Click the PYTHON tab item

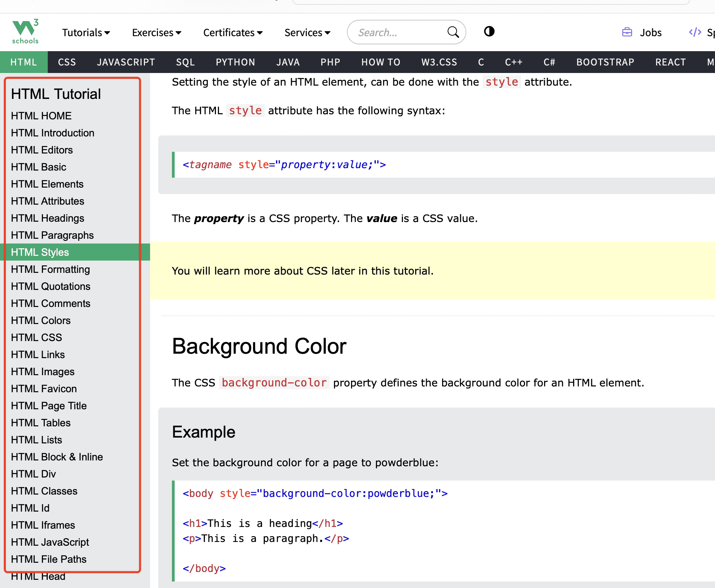pyautogui.click(x=234, y=62)
